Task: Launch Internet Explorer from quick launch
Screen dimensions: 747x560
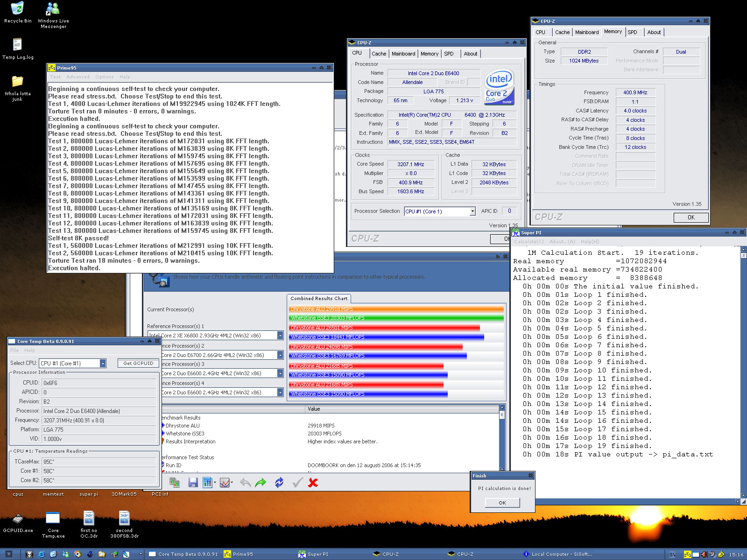Action: point(41,554)
